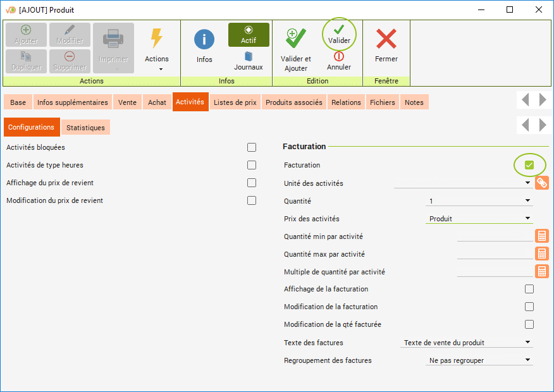Screen dimensions: 554x392
Task: Uncheck the Facturation checkbox
Action: 529,165
